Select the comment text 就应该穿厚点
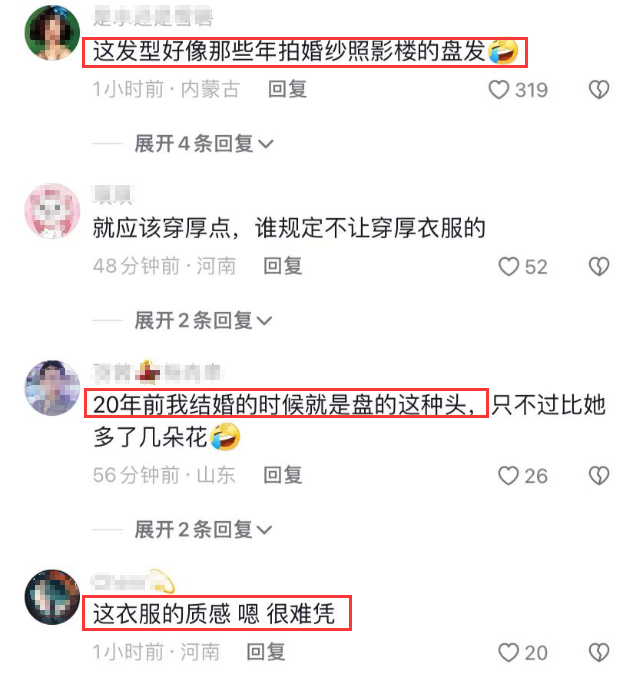 click(x=162, y=228)
